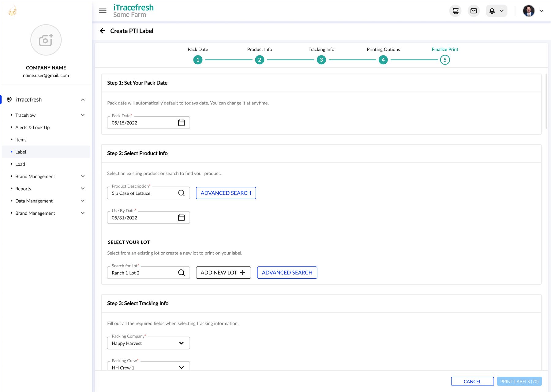Click the orange logo in the sidebar corner
The width and height of the screenshot is (551, 392).
(x=13, y=10)
